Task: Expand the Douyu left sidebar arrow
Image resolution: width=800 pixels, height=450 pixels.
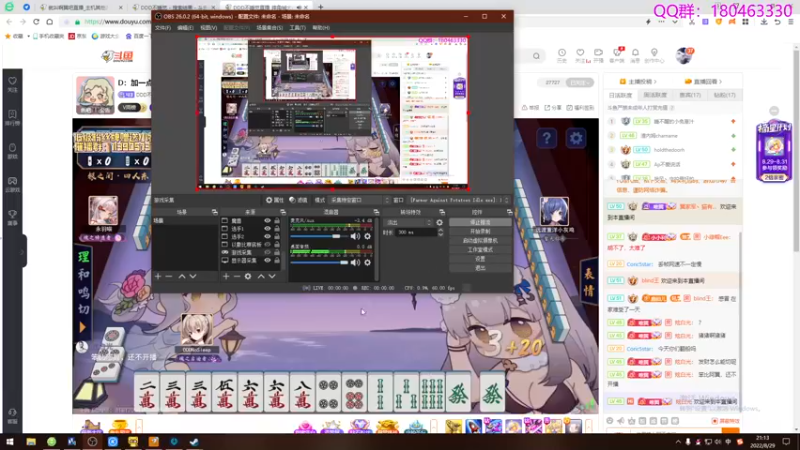Action: [22, 252]
